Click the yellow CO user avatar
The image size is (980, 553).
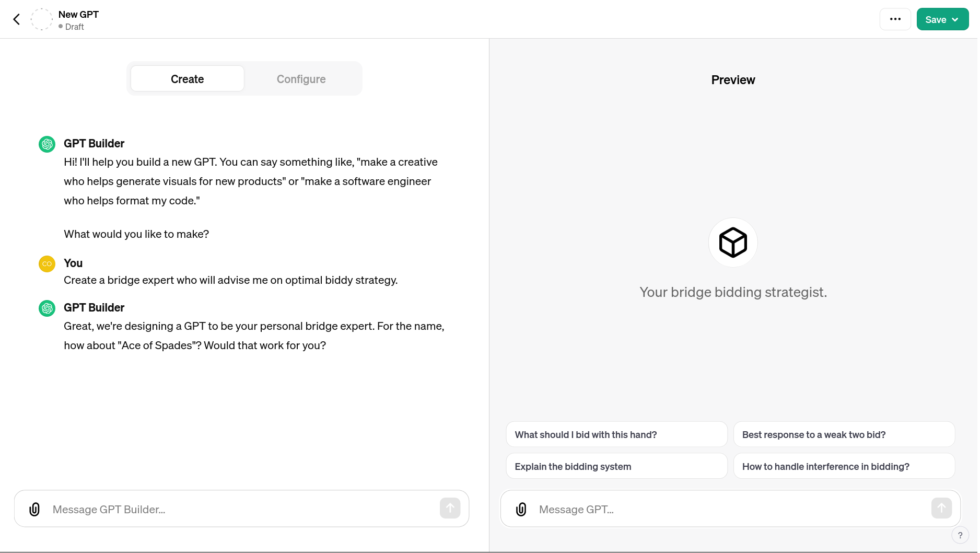click(47, 264)
